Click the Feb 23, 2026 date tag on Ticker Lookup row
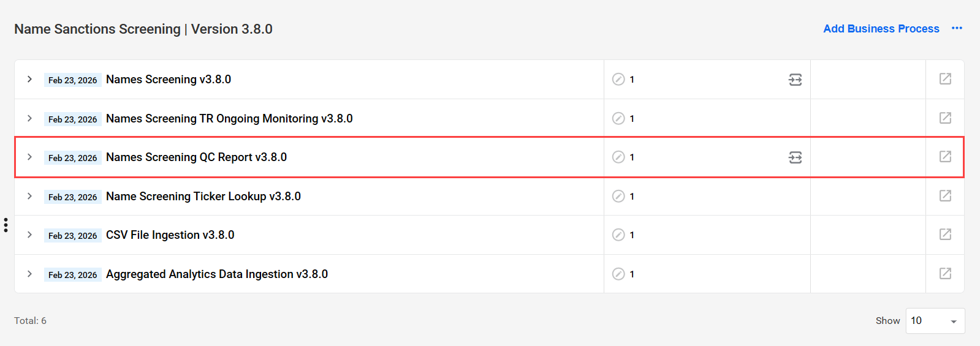 (x=72, y=197)
